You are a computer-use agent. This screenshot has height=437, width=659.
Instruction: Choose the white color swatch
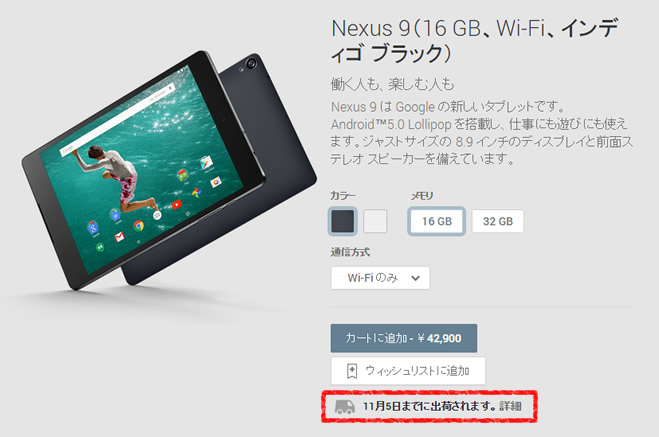[x=375, y=221]
